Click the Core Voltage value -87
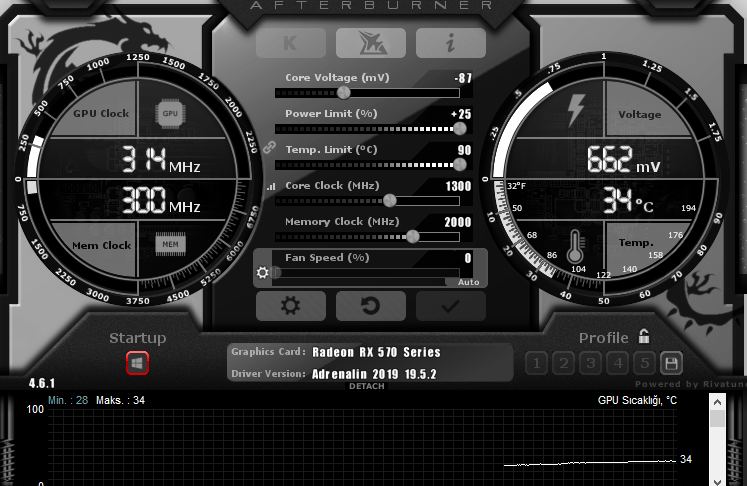747x486 pixels. pos(463,78)
